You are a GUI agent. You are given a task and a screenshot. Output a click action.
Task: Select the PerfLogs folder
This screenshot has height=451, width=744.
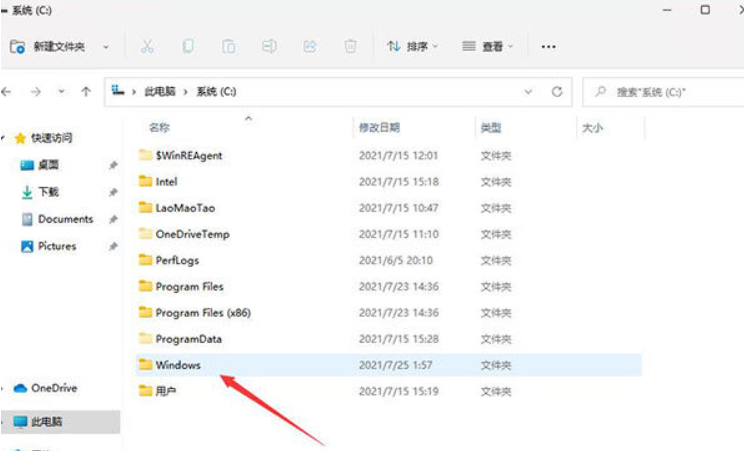389,260
